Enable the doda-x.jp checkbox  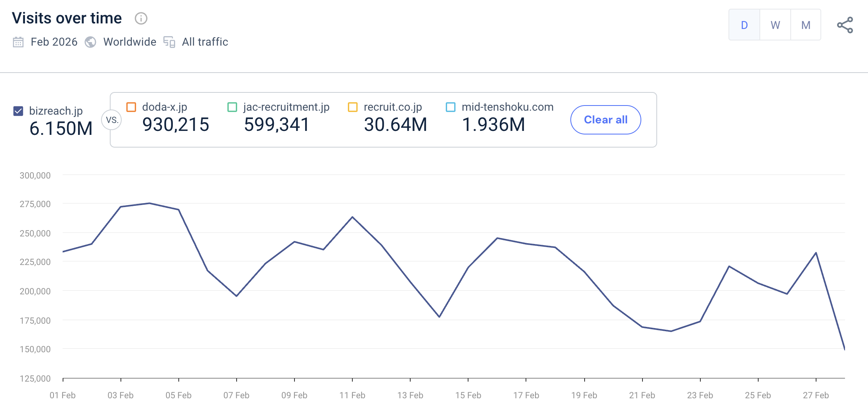click(x=131, y=107)
